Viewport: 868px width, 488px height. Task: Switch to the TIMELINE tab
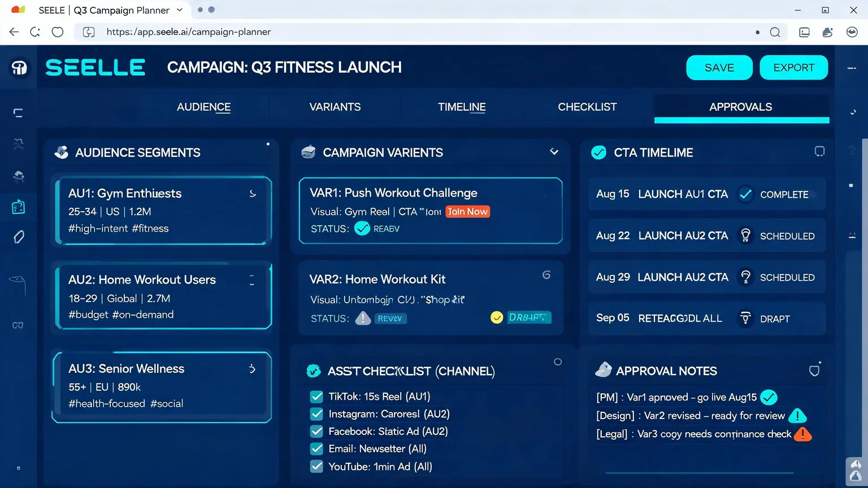click(x=462, y=107)
